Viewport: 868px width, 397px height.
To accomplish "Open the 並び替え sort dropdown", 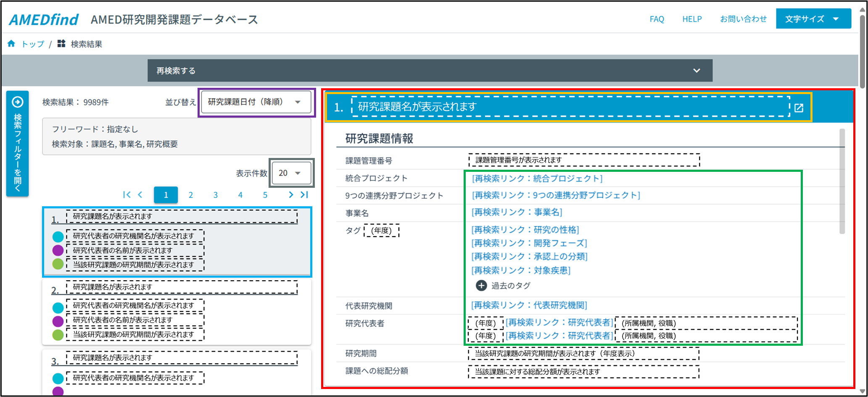I will [x=256, y=102].
